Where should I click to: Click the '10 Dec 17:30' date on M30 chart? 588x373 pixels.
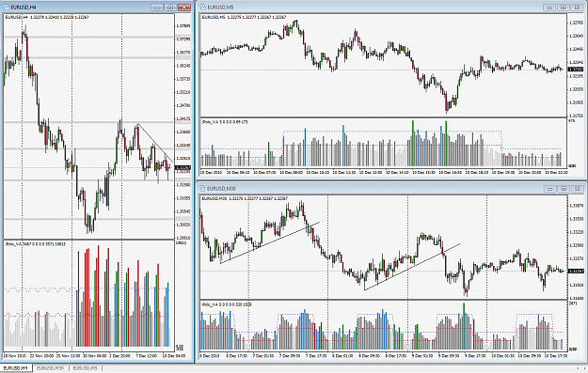pos(555,356)
